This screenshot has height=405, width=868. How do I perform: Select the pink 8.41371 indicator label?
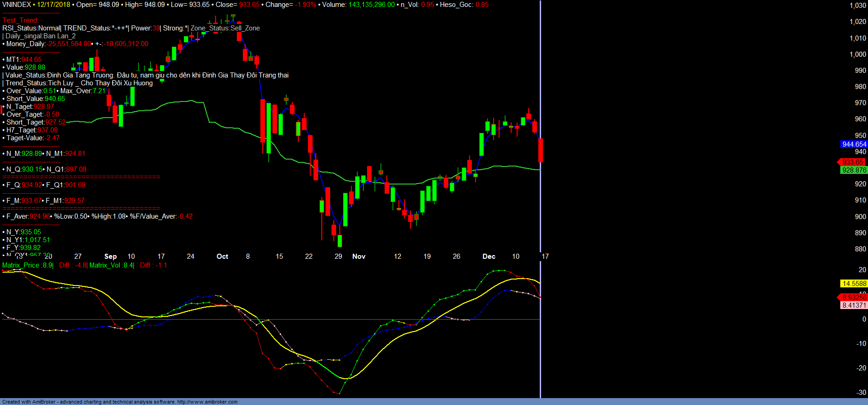(854, 305)
